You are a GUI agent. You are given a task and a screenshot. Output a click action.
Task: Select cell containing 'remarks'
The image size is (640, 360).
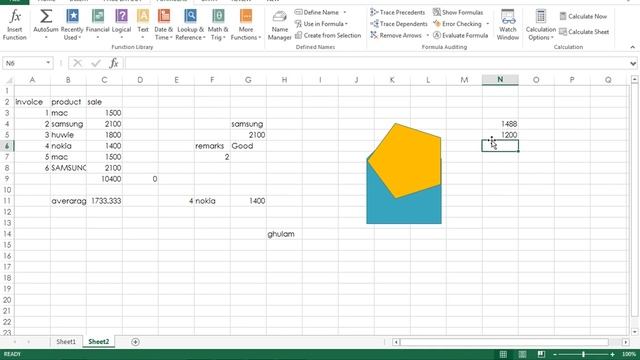212,146
